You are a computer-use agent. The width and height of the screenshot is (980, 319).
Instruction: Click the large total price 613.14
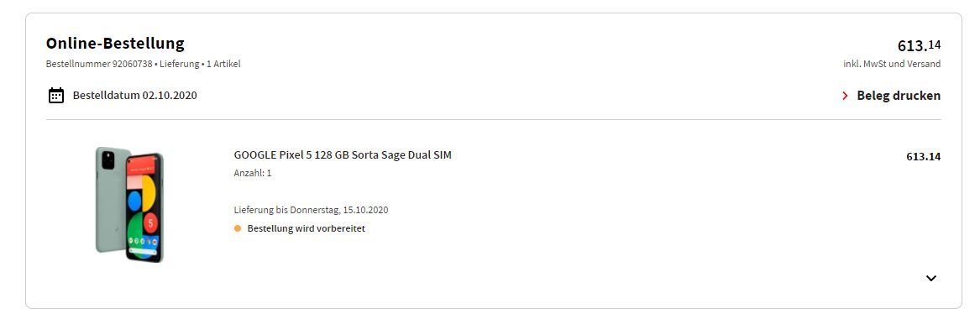[x=919, y=45]
